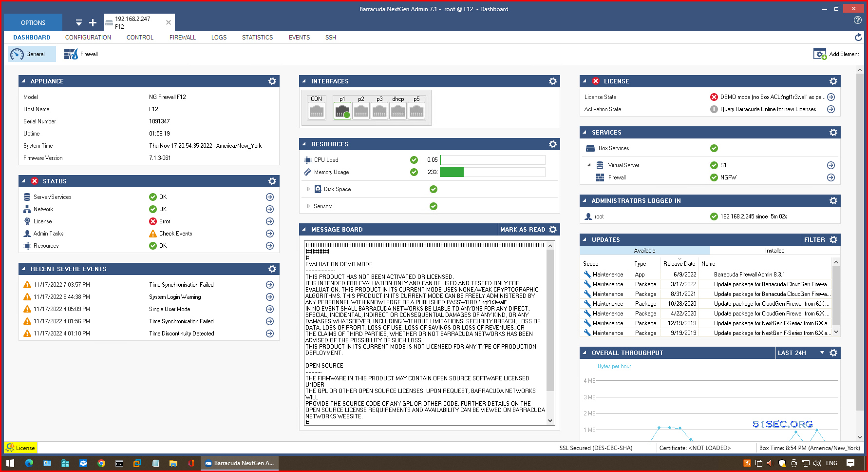
Task: Go to License status error details arrow
Action: coord(270,221)
